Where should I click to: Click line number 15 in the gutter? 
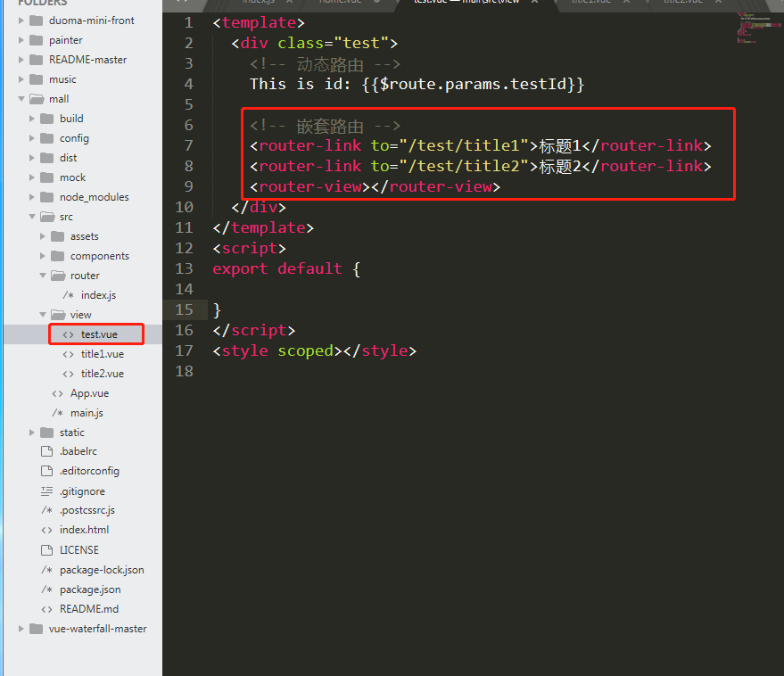pos(184,309)
